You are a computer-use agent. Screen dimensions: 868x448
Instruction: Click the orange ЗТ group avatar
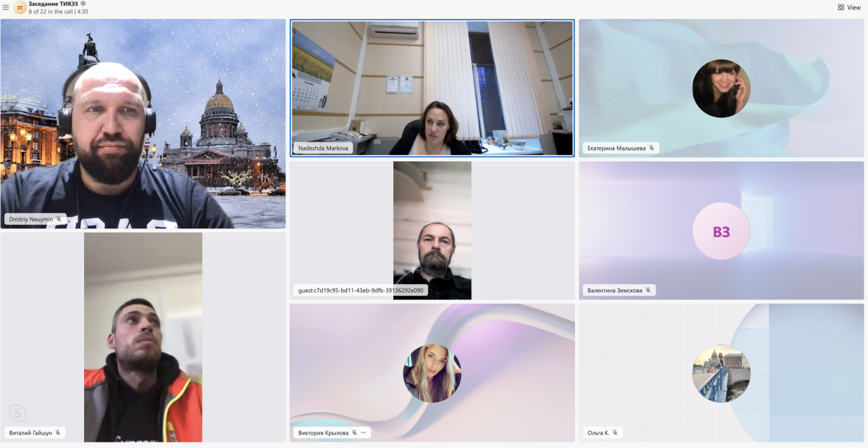click(20, 7)
